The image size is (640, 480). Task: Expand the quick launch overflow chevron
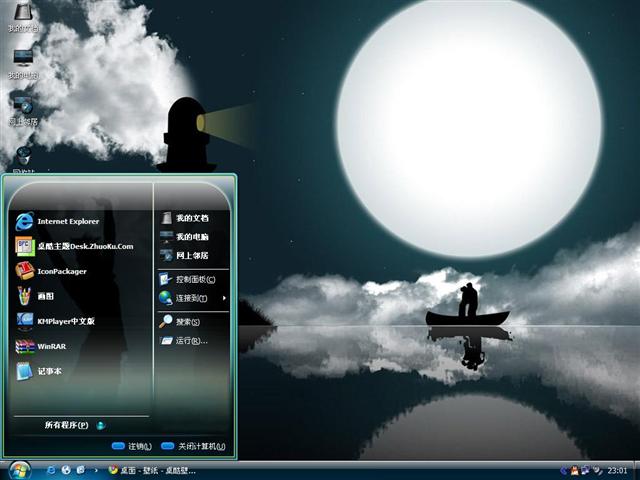tap(96, 470)
